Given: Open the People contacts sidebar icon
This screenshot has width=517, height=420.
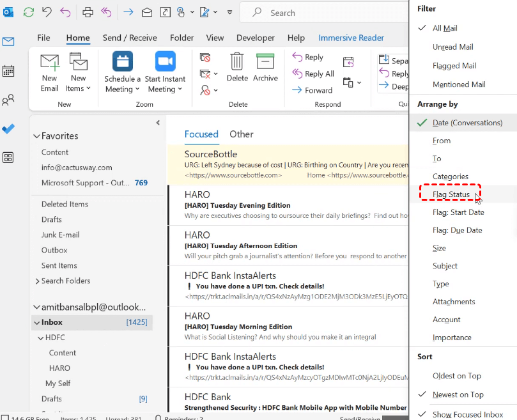Looking at the screenshot, I should click(8, 100).
